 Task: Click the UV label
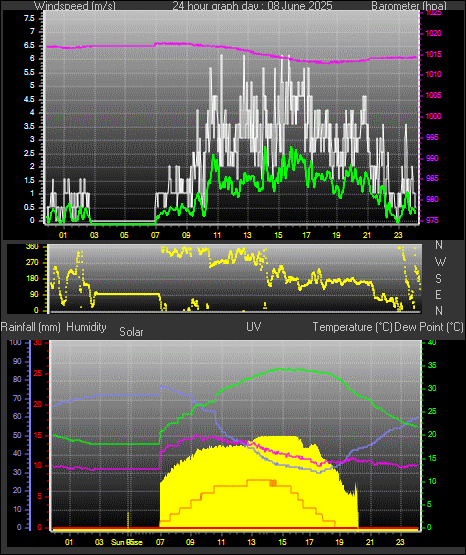coord(254,327)
